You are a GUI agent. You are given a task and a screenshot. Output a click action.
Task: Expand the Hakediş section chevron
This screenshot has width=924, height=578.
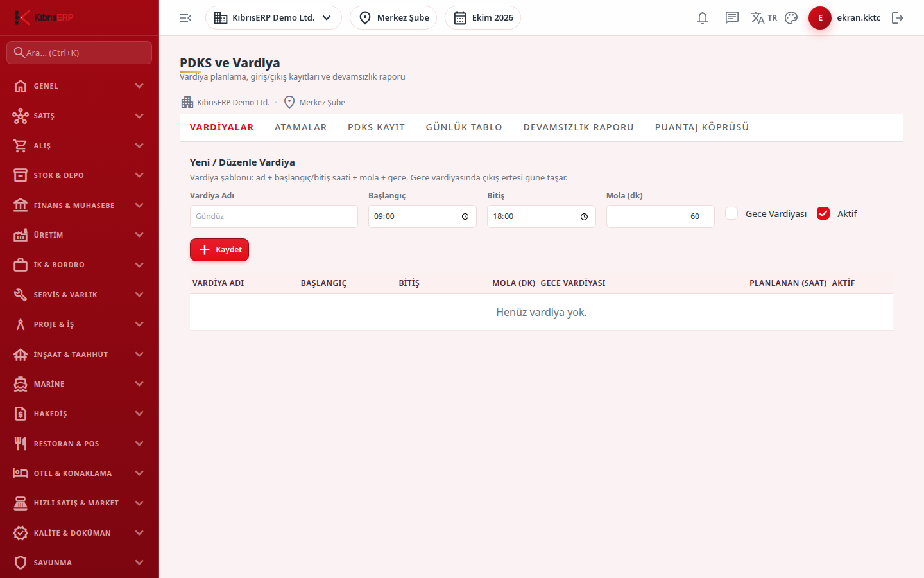(x=139, y=414)
